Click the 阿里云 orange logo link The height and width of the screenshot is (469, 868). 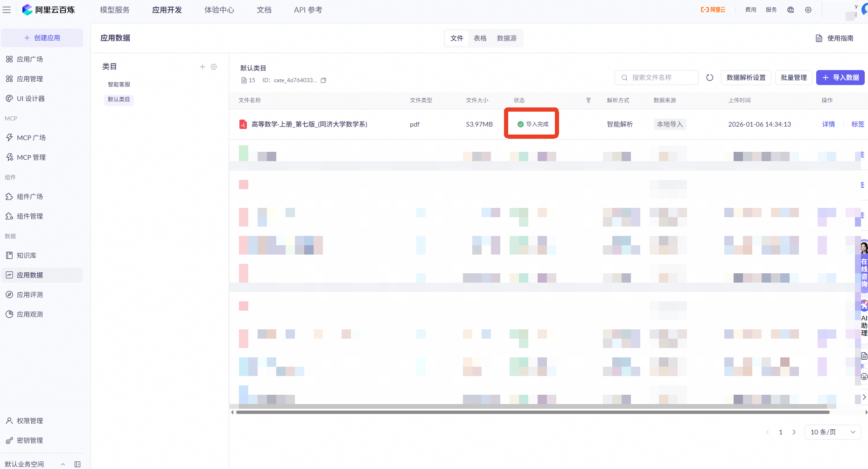click(713, 10)
